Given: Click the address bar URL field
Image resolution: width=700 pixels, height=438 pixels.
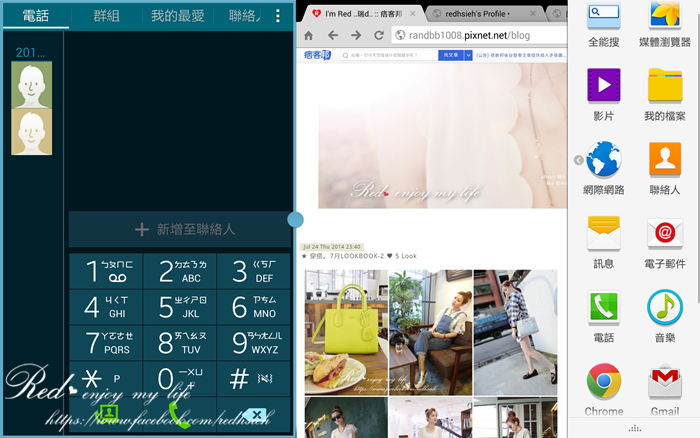Looking at the screenshot, I should [479, 35].
